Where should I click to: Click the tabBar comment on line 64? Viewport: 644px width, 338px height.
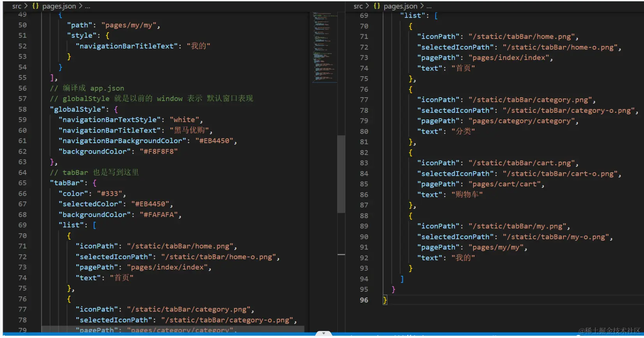click(x=95, y=172)
